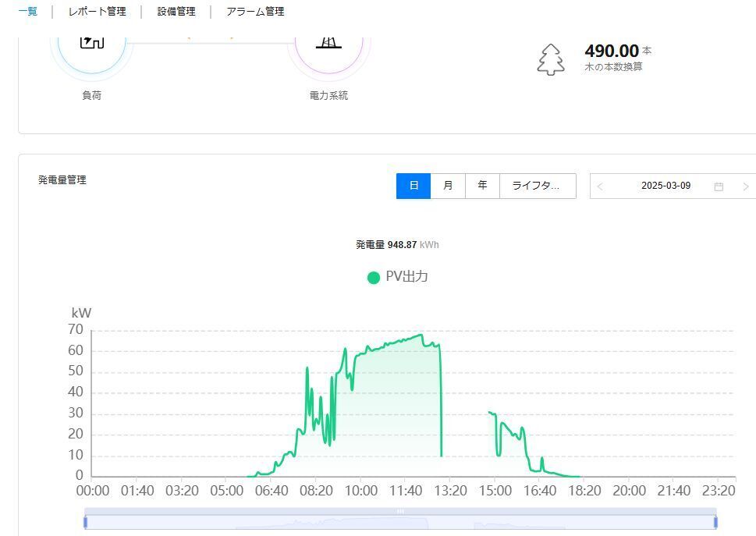Click the PV output peak near 11:40

point(421,335)
